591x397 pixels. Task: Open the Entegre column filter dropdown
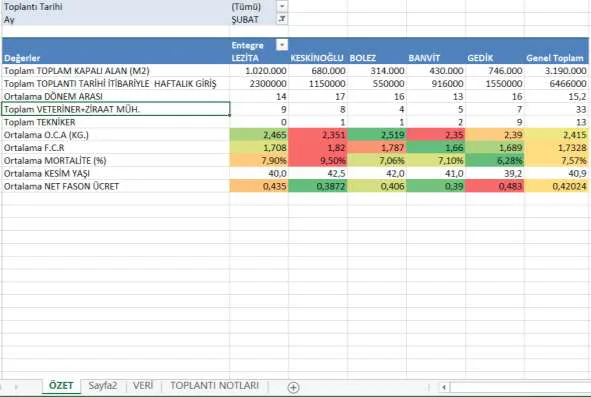tap(282, 45)
